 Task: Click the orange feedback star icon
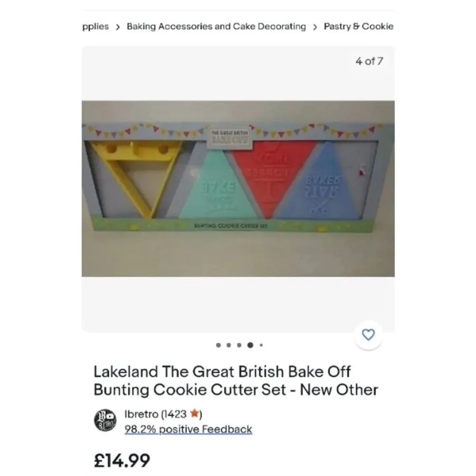coord(194,414)
